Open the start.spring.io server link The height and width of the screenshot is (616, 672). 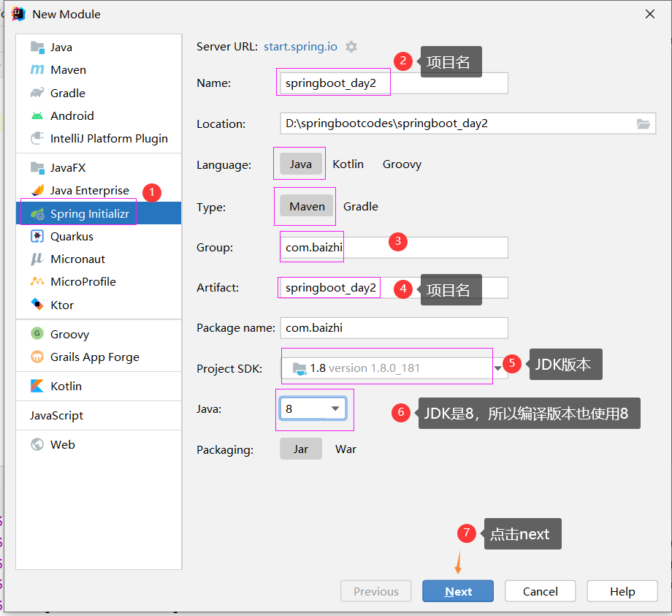pyautogui.click(x=300, y=46)
